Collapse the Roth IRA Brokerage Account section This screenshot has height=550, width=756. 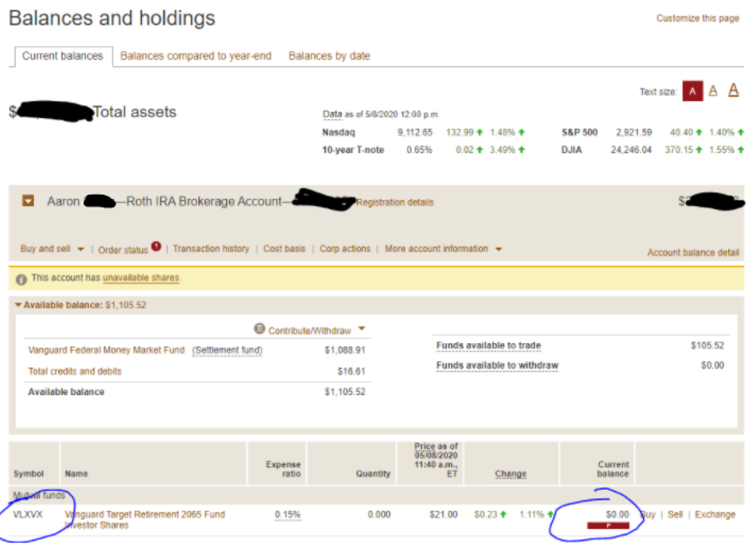point(28,200)
